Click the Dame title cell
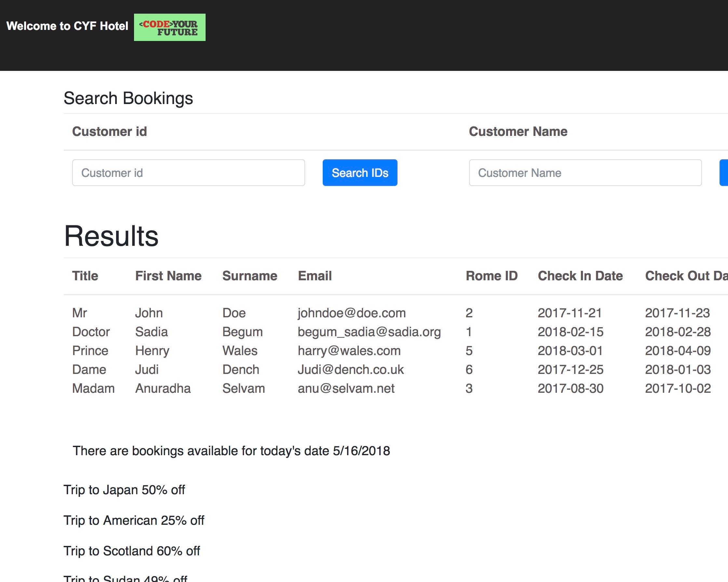The width and height of the screenshot is (728, 582). pyautogui.click(x=89, y=370)
